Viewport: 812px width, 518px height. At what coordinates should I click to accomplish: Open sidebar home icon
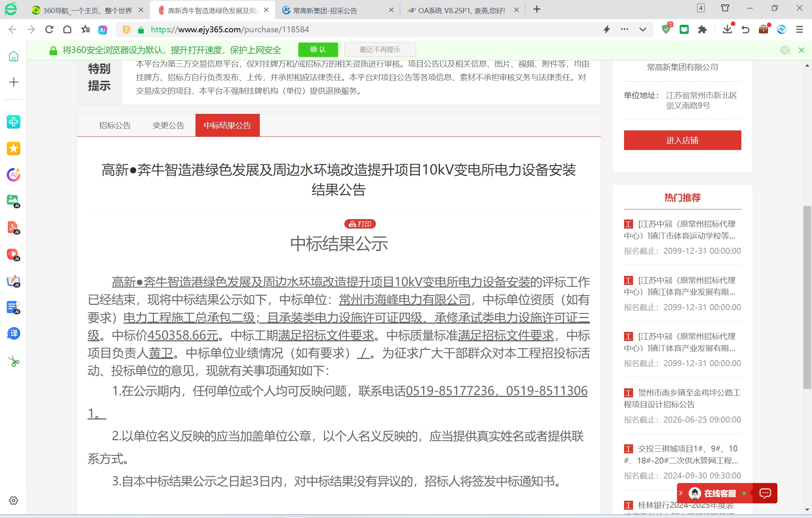tap(14, 56)
